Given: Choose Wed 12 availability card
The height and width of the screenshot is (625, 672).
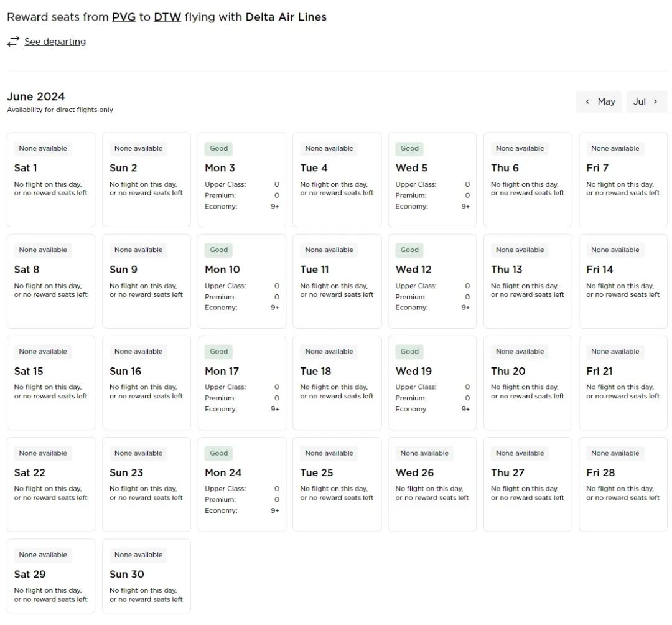Looking at the screenshot, I should coord(432,281).
